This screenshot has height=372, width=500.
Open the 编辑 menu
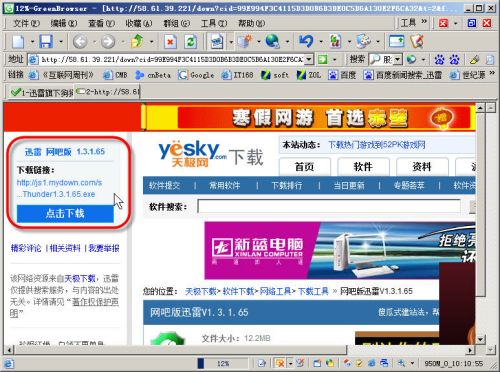pyautogui.click(x=64, y=23)
